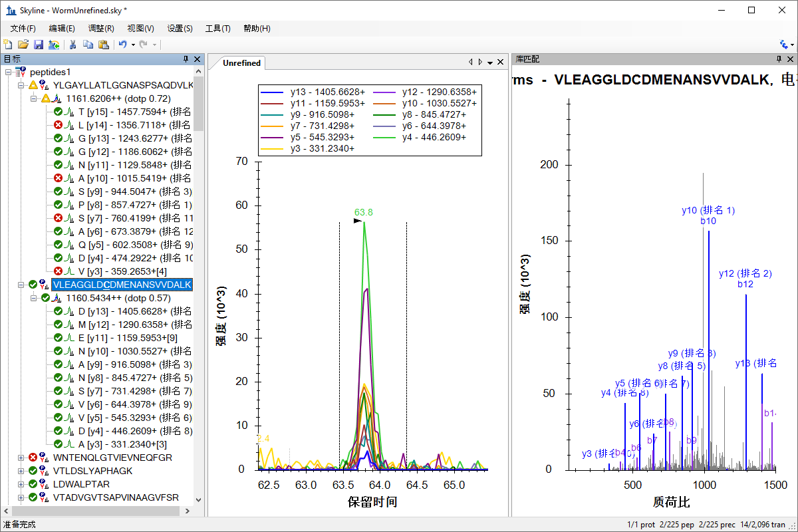Open the 编辑(E) menu
798x532 pixels.
tap(62, 29)
